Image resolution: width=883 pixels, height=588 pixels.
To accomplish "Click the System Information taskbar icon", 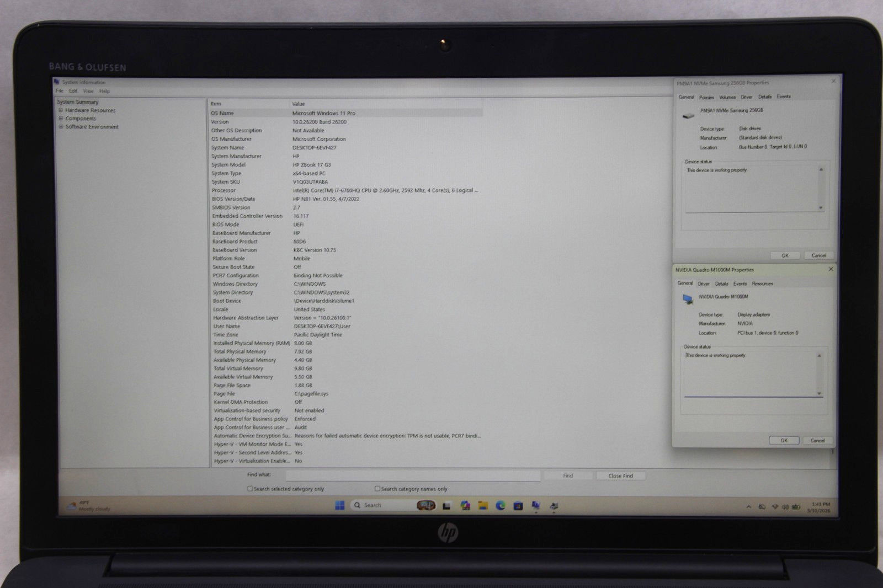I will pos(536,505).
